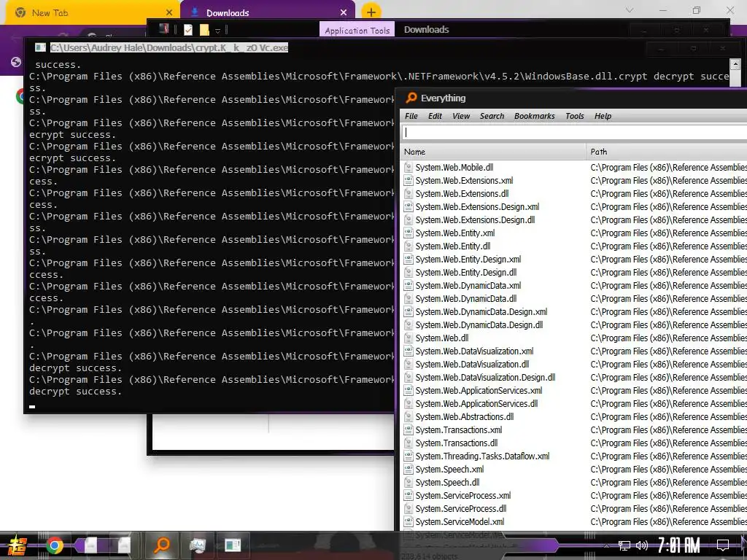747x560 pixels.
Task: Select System.Web.DataVisualization.xml row
Action: click(x=573, y=351)
